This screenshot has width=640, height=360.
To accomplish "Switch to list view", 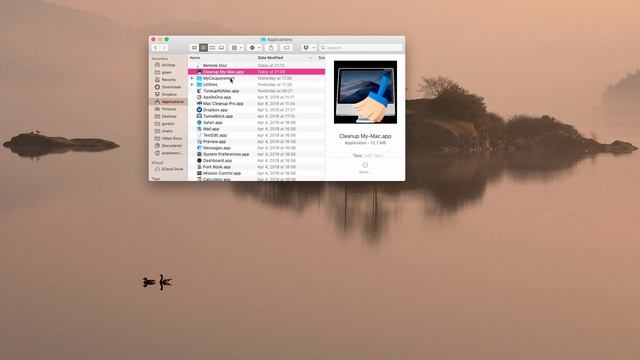I will tap(203, 48).
